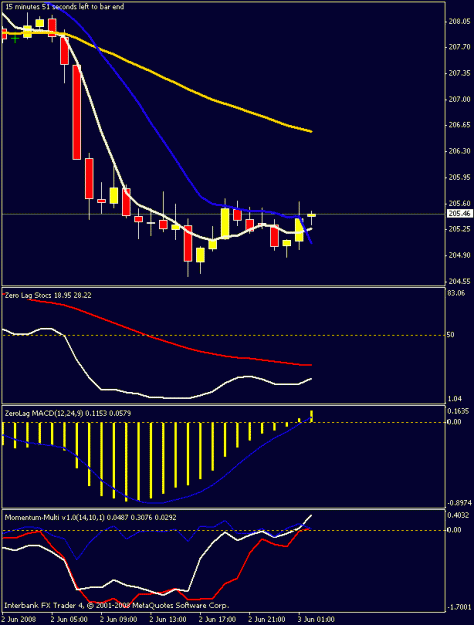
Task: Click the 50 level label in stochastic panel
Action: [x=450, y=335]
